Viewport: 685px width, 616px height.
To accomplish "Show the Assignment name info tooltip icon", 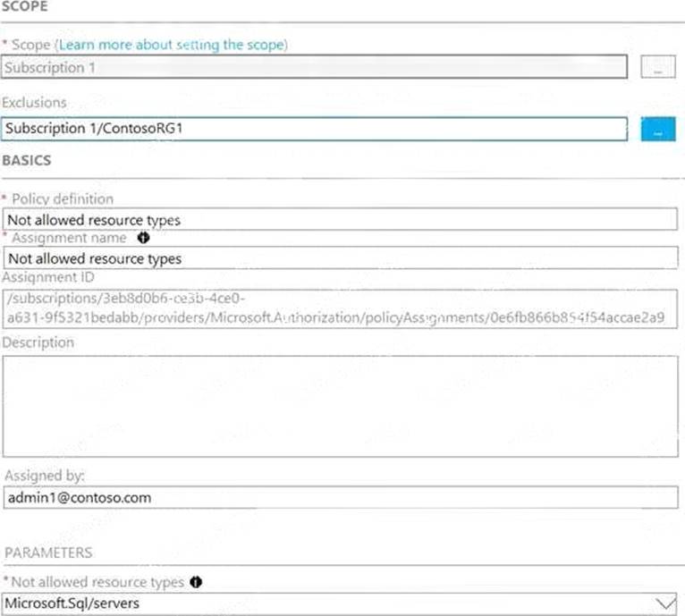I will [143, 239].
